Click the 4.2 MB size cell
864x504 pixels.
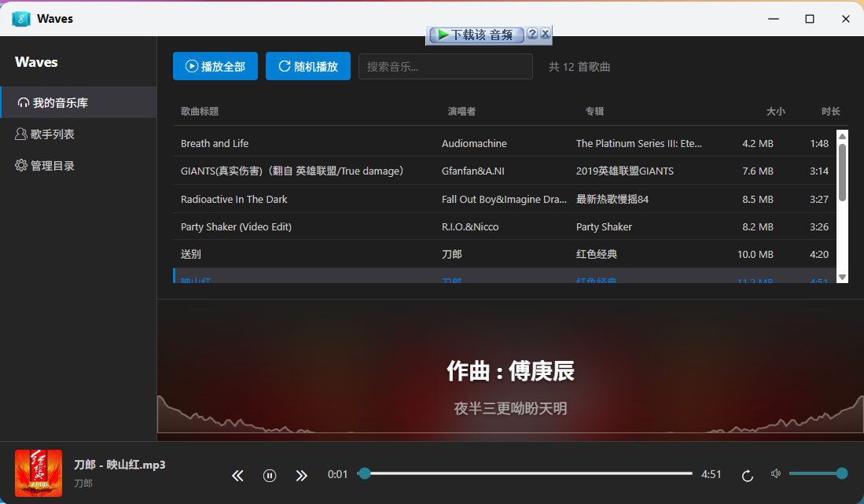(758, 143)
